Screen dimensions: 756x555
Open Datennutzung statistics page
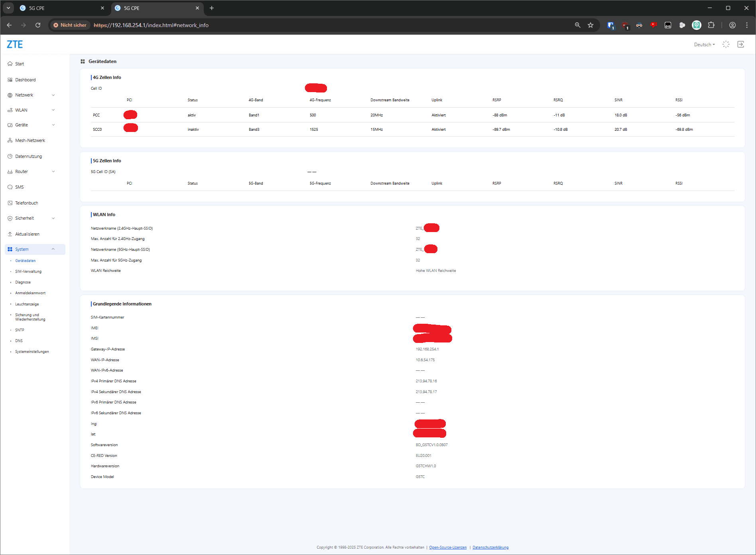(x=28, y=156)
